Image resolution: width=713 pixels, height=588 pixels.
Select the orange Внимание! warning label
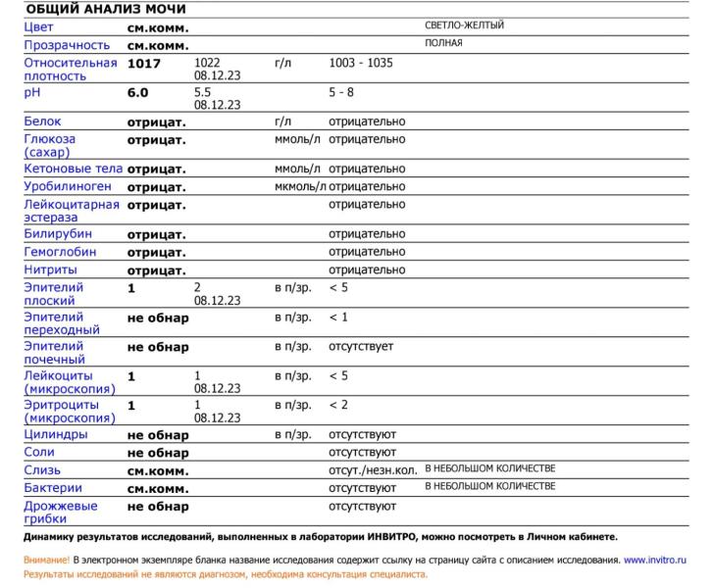(46, 560)
